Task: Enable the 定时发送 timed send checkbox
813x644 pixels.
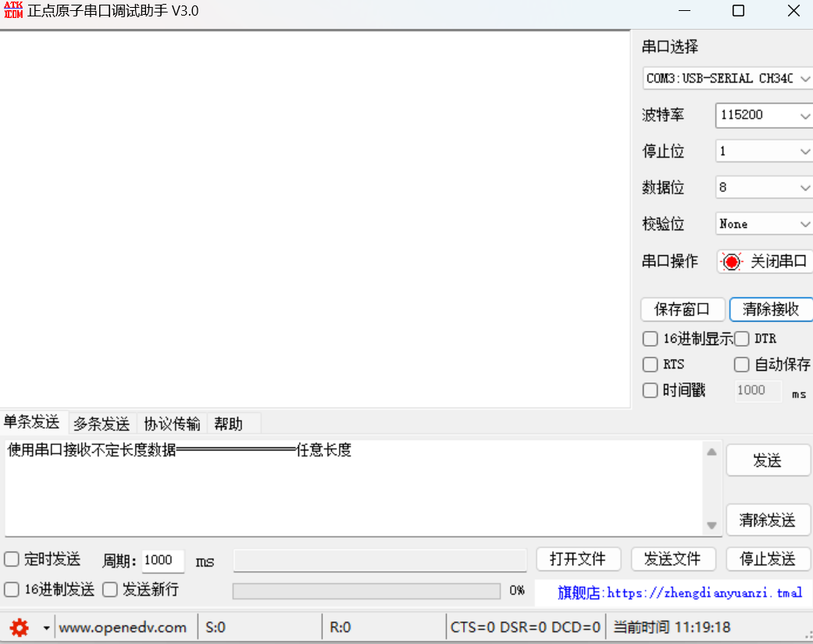Action: click(12, 559)
